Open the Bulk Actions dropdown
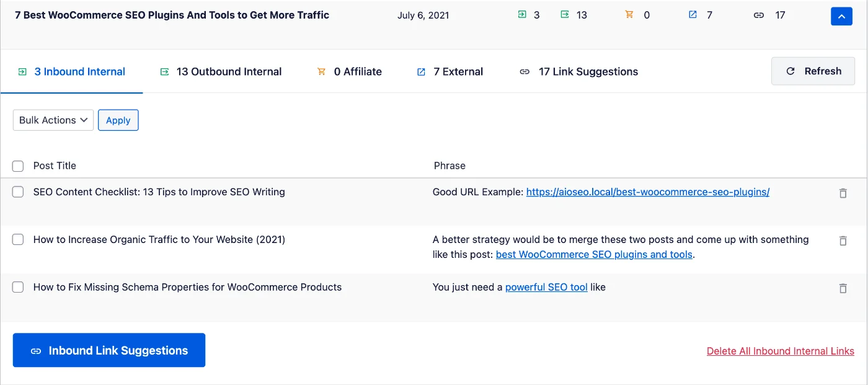 click(53, 120)
